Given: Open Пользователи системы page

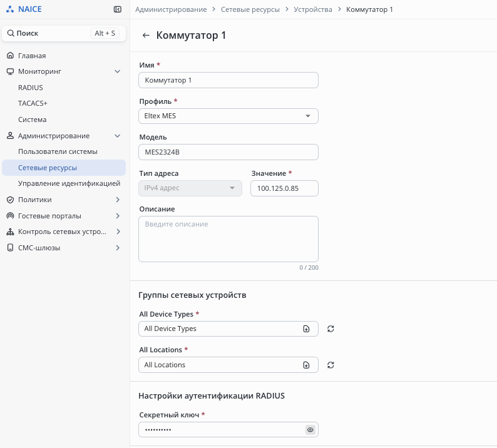Looking at the screenshot, I should (x=58, y=151).
